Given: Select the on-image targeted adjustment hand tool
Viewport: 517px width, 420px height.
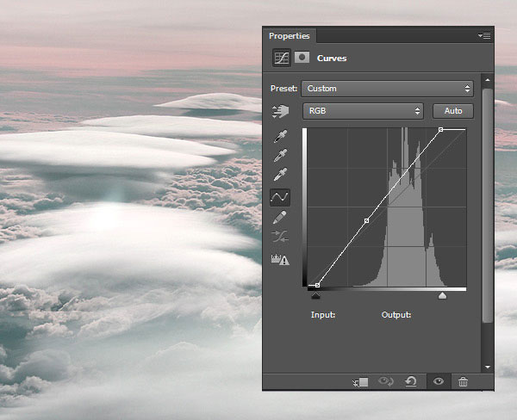Looking at the screenshot, I should pyautogui.click(x=280, y=111).
